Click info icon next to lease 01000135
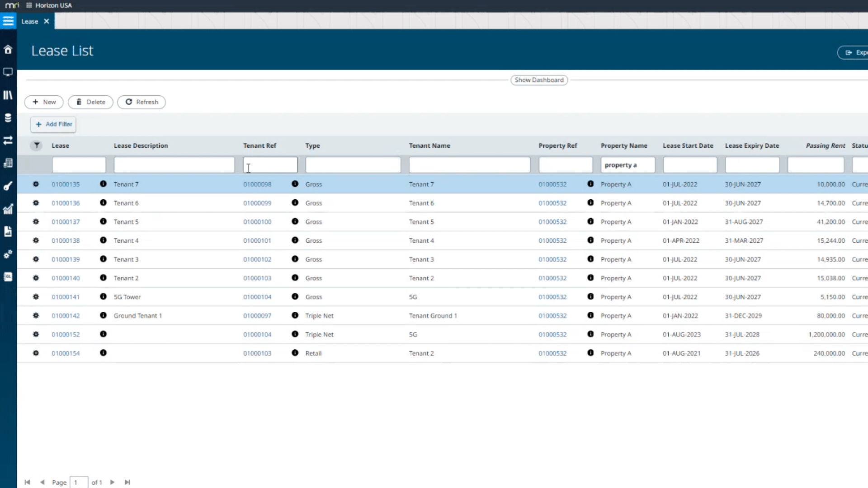 point(103,184)
